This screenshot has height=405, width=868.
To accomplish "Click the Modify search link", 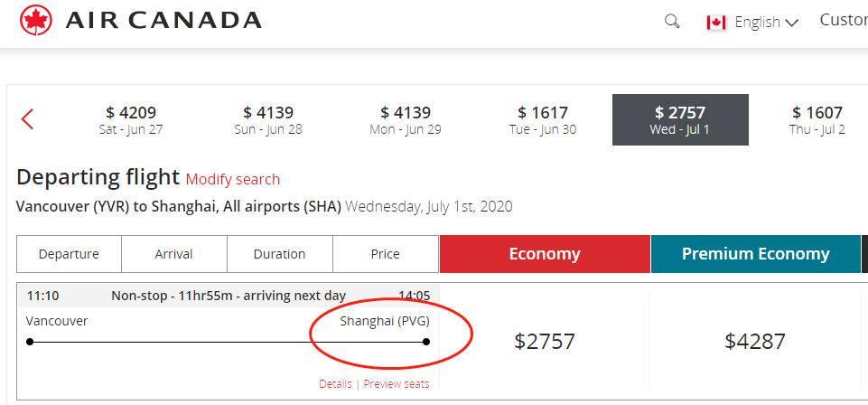I will (x=233, y=179).
